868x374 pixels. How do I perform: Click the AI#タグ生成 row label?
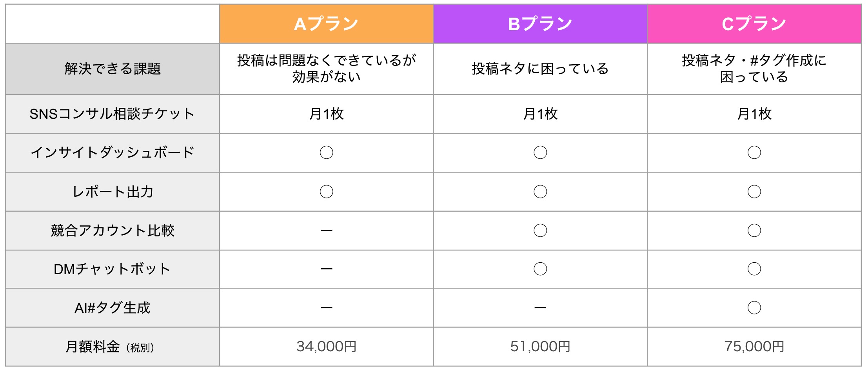tap(113, 308)
